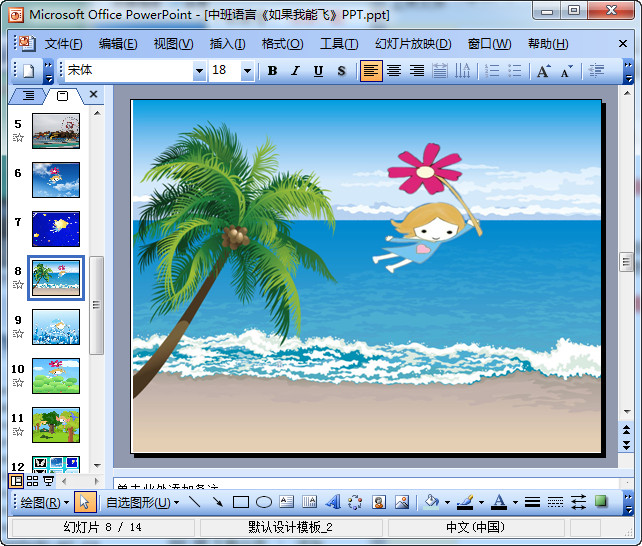Image resolution: width=642 pixels, height=546 pixels.
Task: Select slide 7 night sky thumbnail
Action: tap(56, 229)
